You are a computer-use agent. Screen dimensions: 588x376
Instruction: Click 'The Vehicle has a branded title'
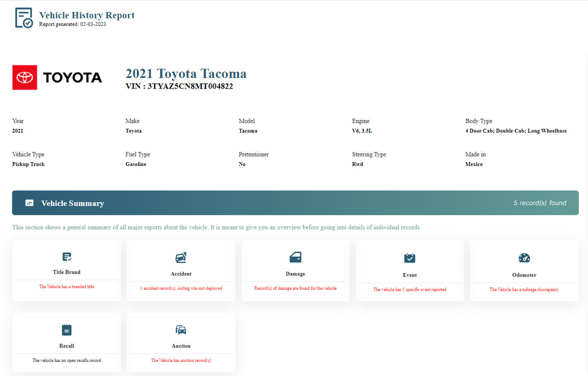coord(67,286)
